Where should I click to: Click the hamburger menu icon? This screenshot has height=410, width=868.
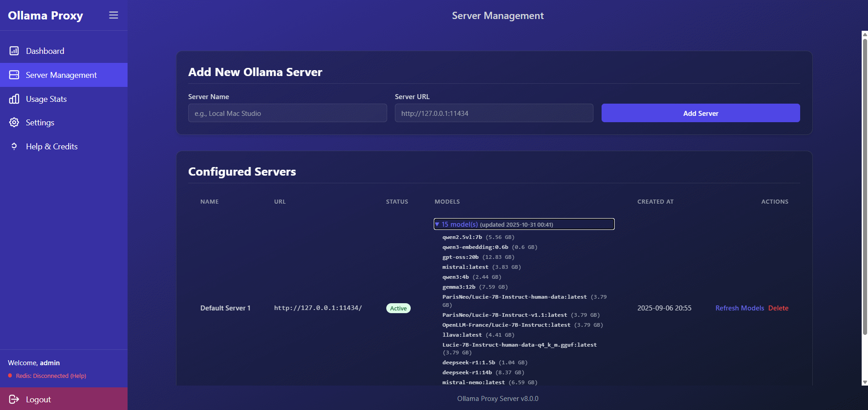114,15
